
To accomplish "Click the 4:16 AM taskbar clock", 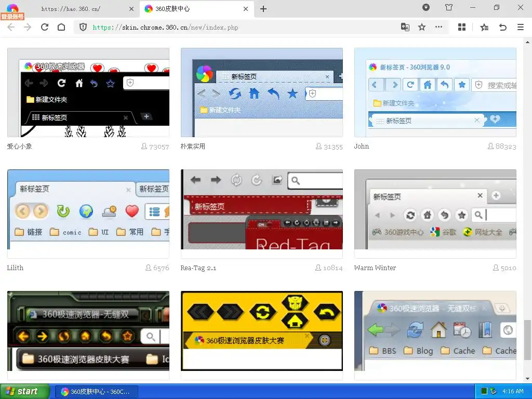I will point(513,391).
